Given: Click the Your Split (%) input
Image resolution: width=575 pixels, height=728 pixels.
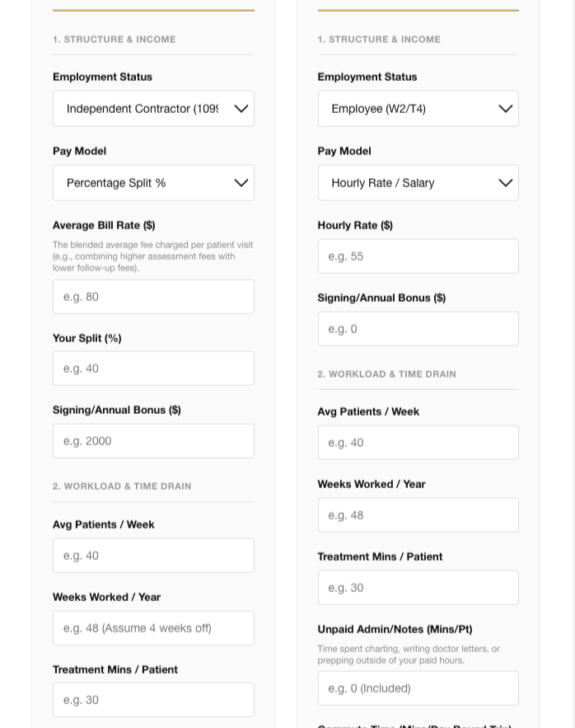Looking at the screenshot, I should coord(153,369).
